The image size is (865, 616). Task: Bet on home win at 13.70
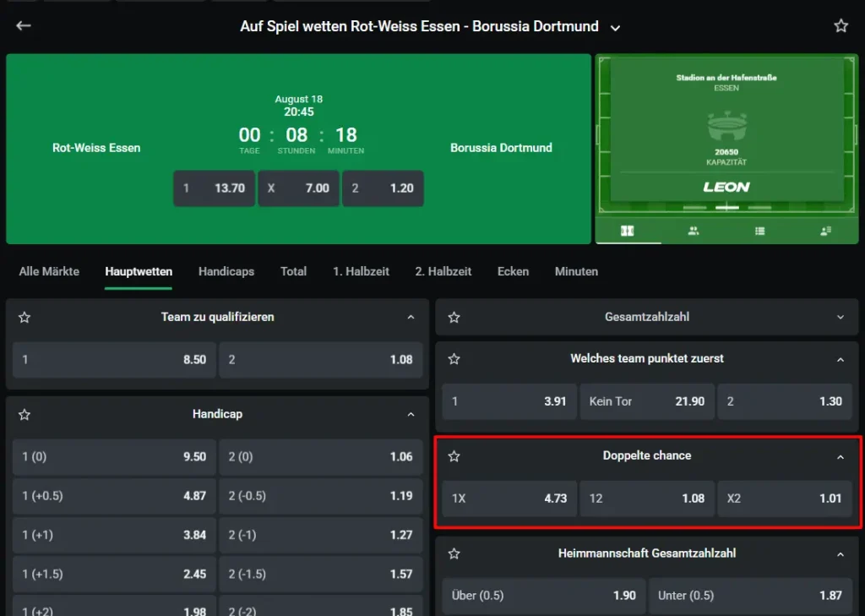point(214,188)
